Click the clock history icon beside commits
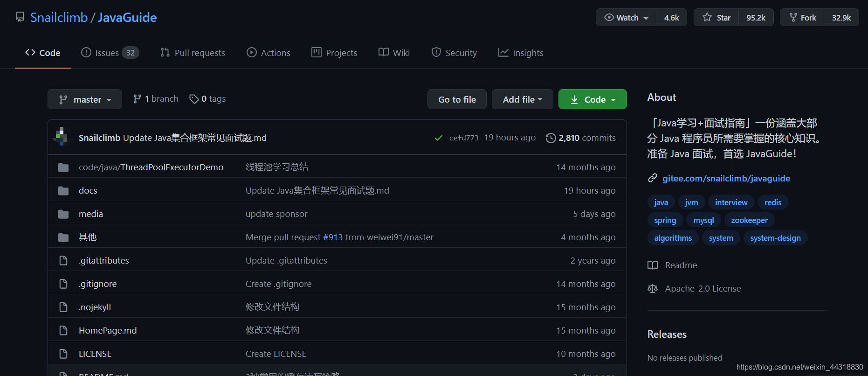Viewport: 868px width, 376px height. click(551, 138)
